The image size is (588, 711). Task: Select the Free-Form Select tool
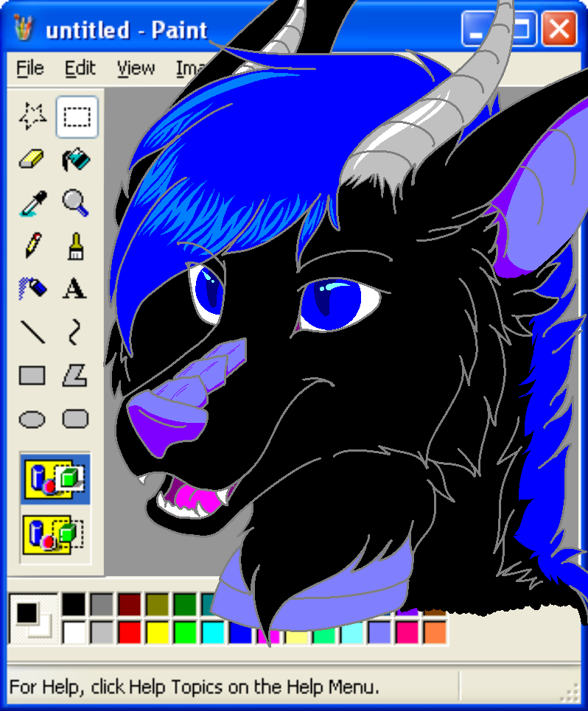tap(32, 117)
